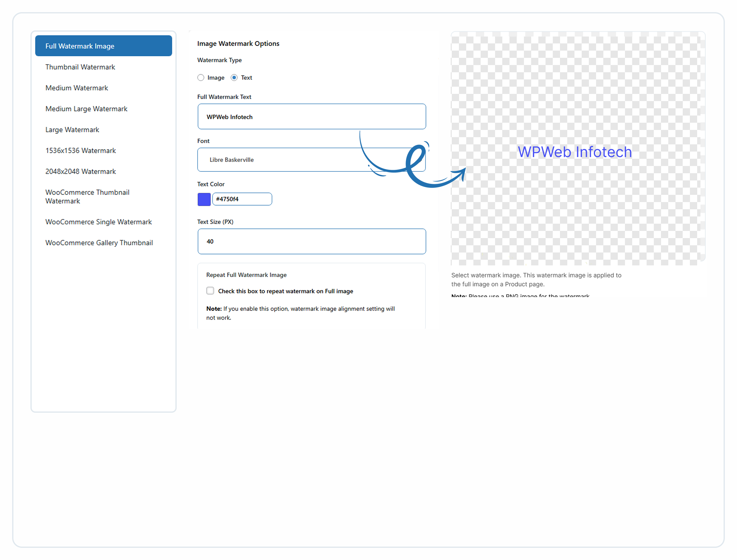Click the checkered watermark preview area
Image resolution: width=737 pixels, height=560 pixels.
[x=577, y=217]
